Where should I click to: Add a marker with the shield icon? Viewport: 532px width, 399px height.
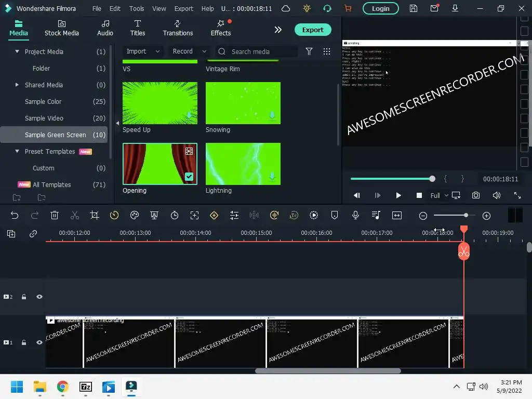click(x=335, y=216)
